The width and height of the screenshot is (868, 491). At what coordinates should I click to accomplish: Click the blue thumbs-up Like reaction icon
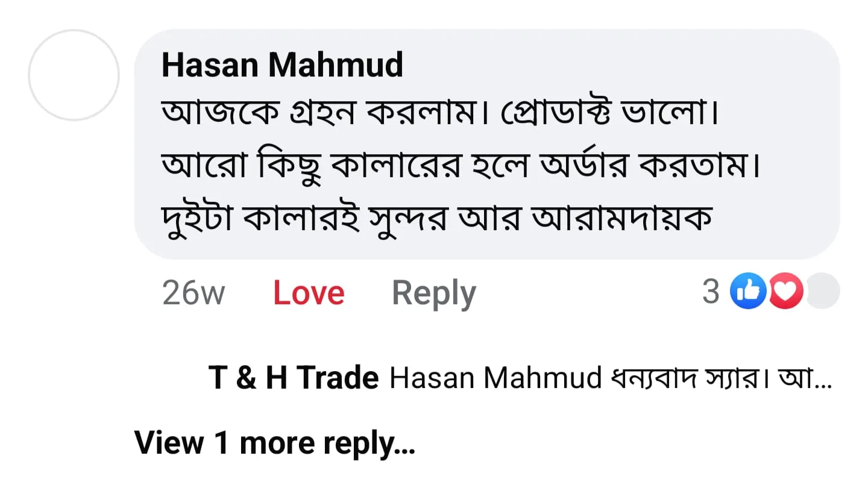[x=748, y=291]
